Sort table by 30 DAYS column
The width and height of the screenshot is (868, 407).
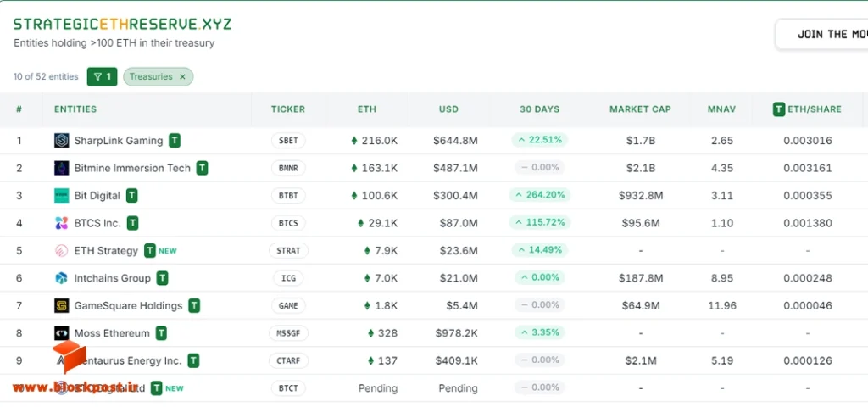tap(539, 109)
